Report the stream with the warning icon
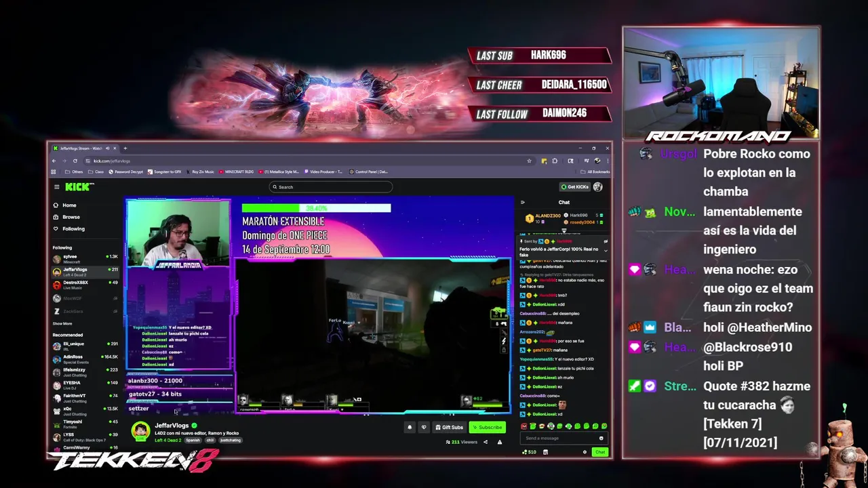 click(x=500, y=442)
